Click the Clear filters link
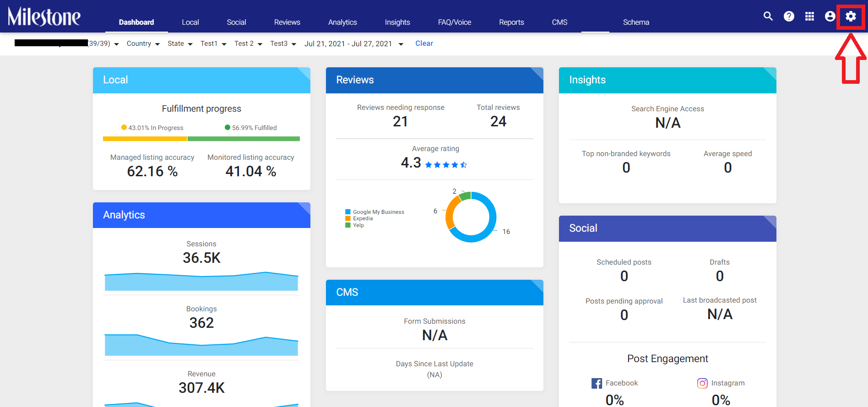Screen dimensions: 868x407 click(x=424, y=43)
